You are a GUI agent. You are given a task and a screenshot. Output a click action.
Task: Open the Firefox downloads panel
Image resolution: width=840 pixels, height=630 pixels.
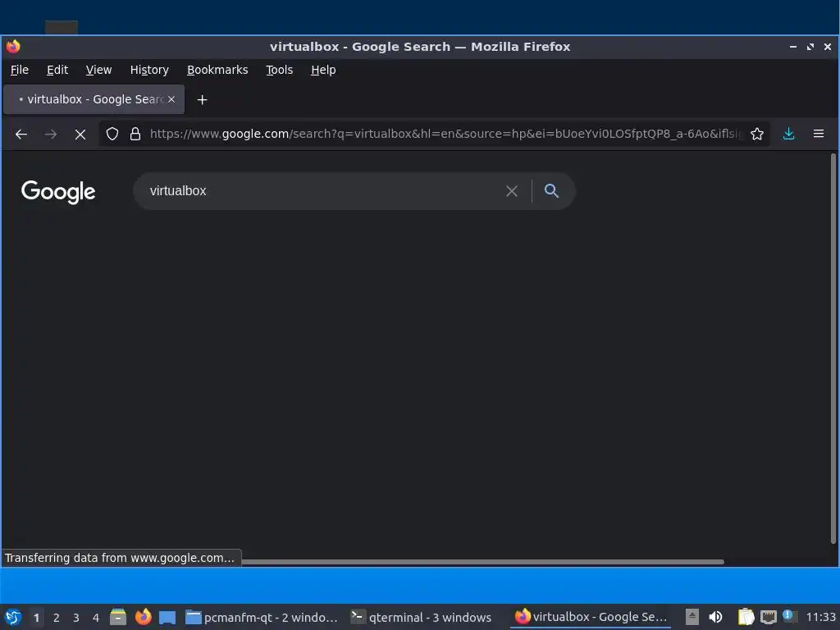pos(788,134)
